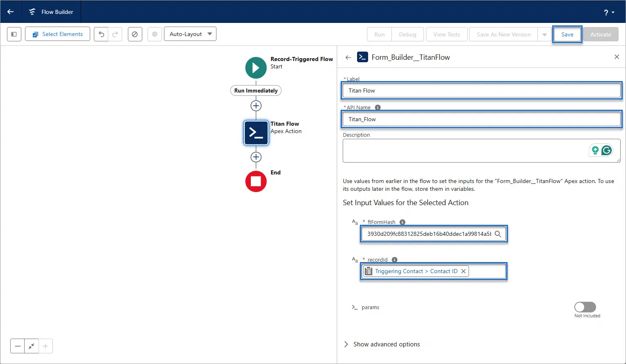This screenshot has width=626, height=364.
Task: Remove the Triggering Contact pill
Action: coord(463,271)
